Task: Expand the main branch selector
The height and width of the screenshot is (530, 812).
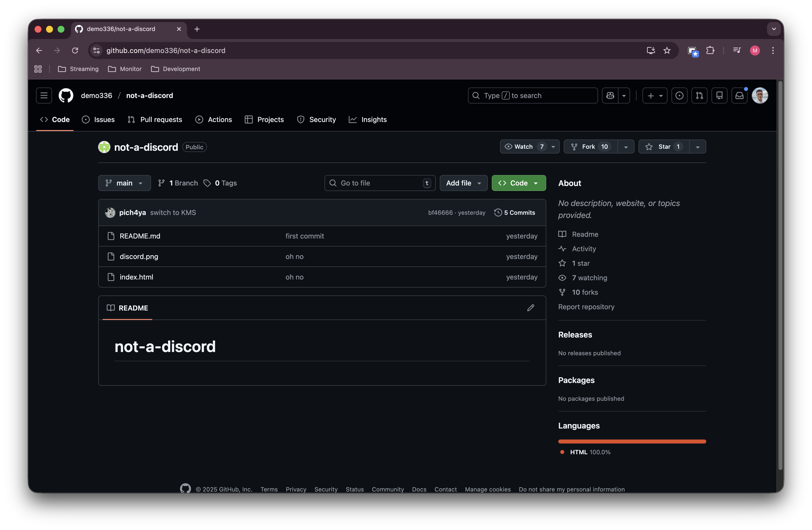Action: pos(124,183)
